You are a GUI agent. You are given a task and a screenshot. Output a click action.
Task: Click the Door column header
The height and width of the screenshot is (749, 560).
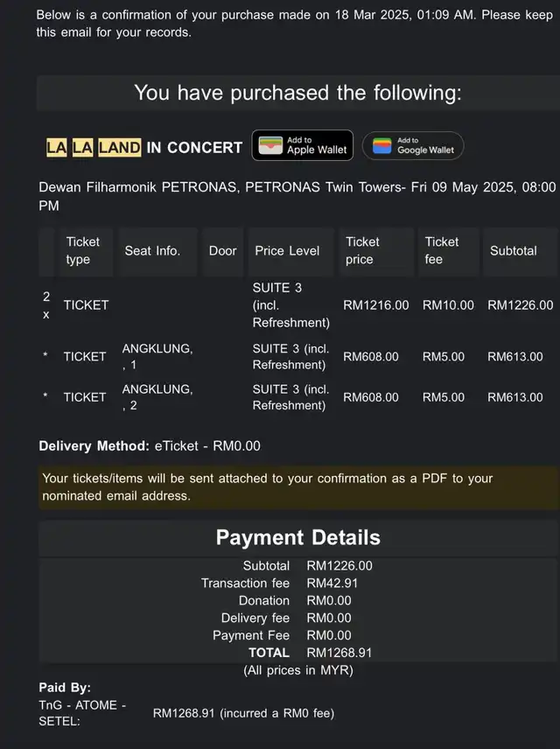(222, 251)
